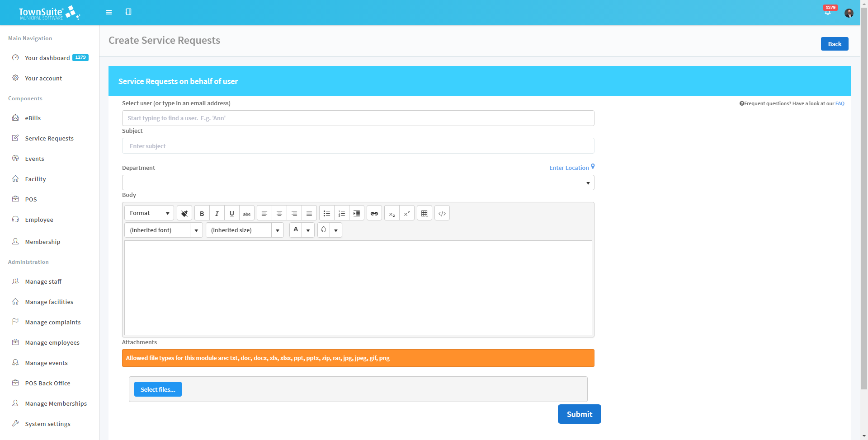Switch to source code view
The width and height of the screenshot is (868, 440).
pyautogui.click(x=442, y=213)
